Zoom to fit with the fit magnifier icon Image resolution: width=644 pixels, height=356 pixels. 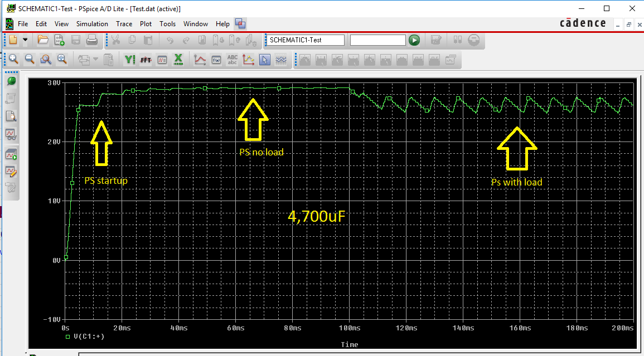tap(61, 60)
